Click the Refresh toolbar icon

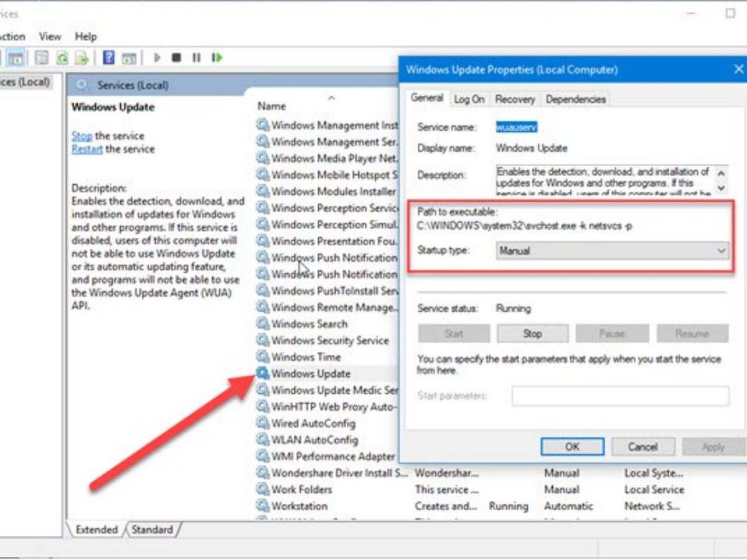[62, 58]
